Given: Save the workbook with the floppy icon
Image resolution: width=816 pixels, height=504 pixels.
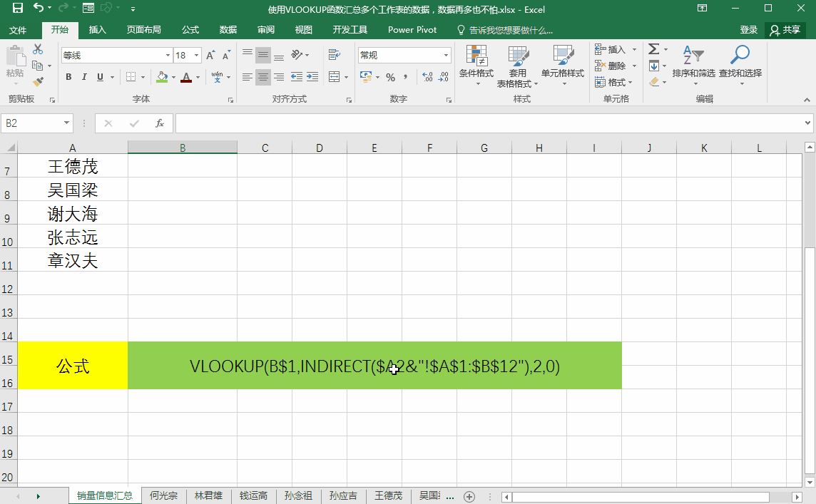Looking at the screenshot, I should point(18,8).
